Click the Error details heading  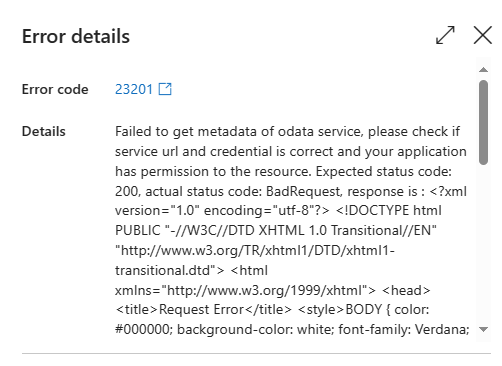76,36
